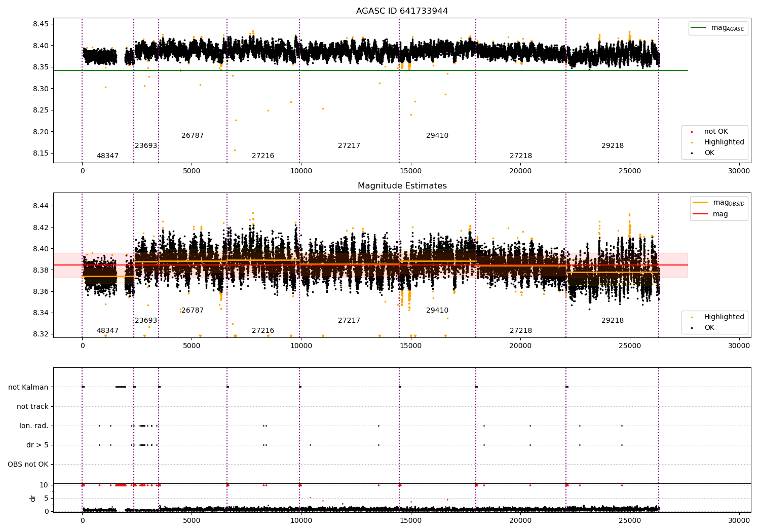Click the 'Magnitude Estimates' plot title
This screenshot has height=532, width=760.
[x=402, y=186]
